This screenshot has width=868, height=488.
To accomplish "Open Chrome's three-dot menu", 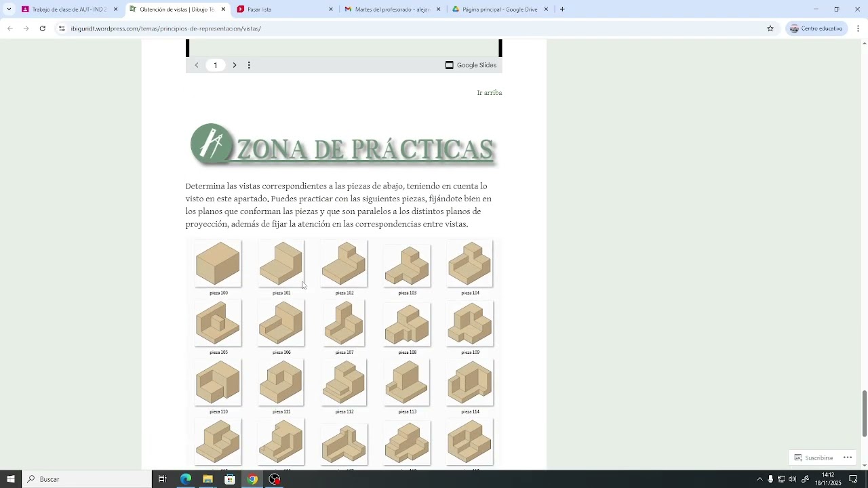I will coord(858,28).
